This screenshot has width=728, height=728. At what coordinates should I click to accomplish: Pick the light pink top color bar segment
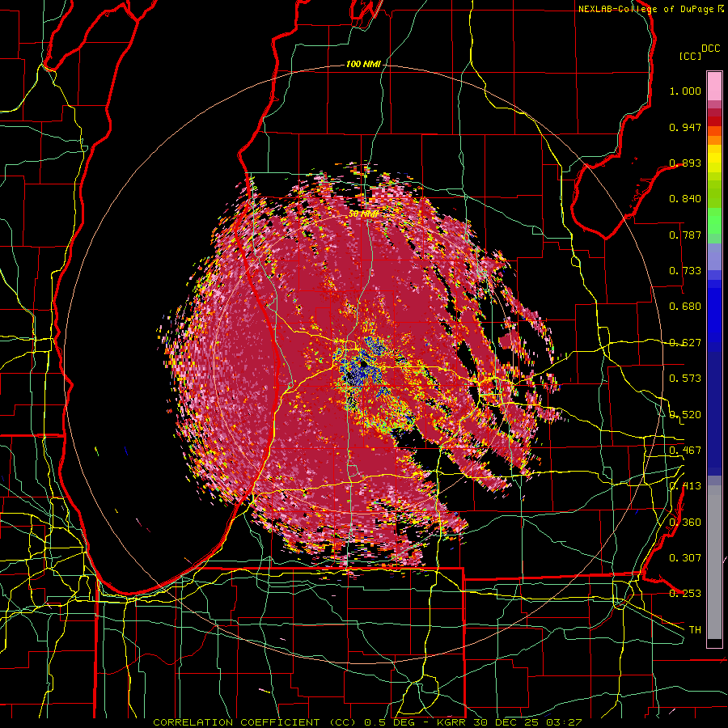pos(714,86)
